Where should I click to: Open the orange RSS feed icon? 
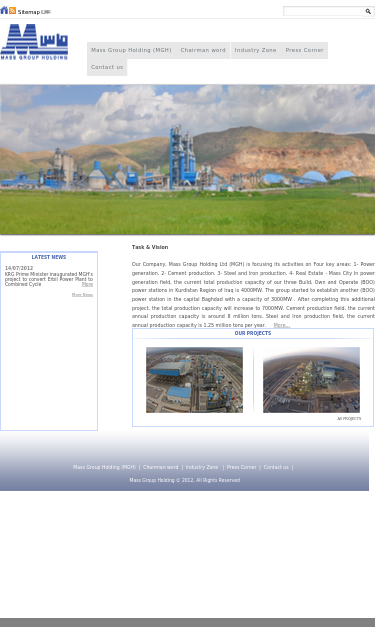point(13,11)
